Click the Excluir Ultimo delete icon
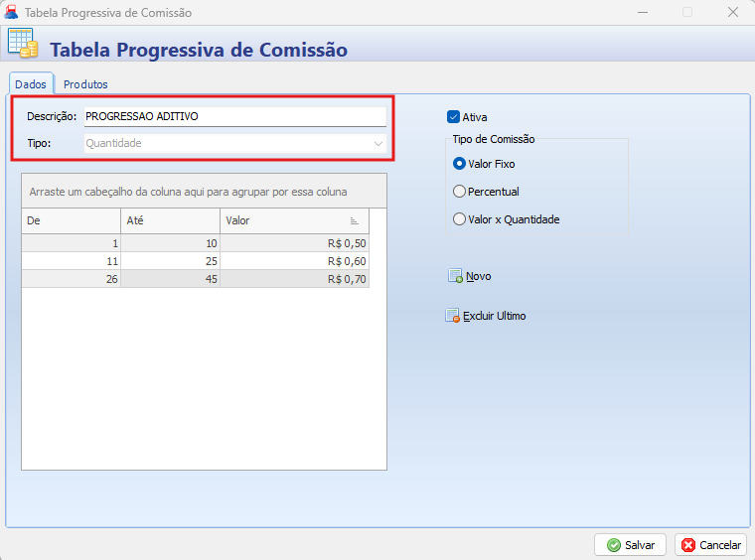Screen dimensions: 755x560 point(453,317)
